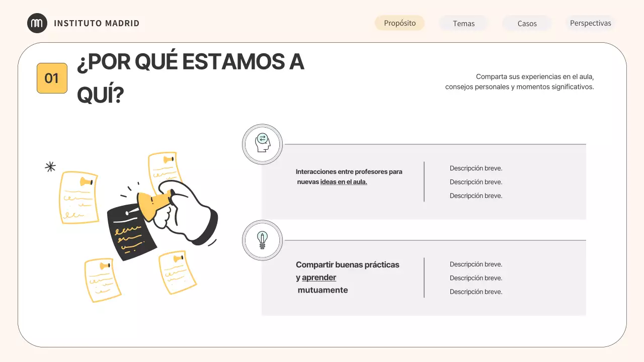Viewport: 644px width, 362px height.
Task: Select the Perspectivas navigation item
Action: 591,23
